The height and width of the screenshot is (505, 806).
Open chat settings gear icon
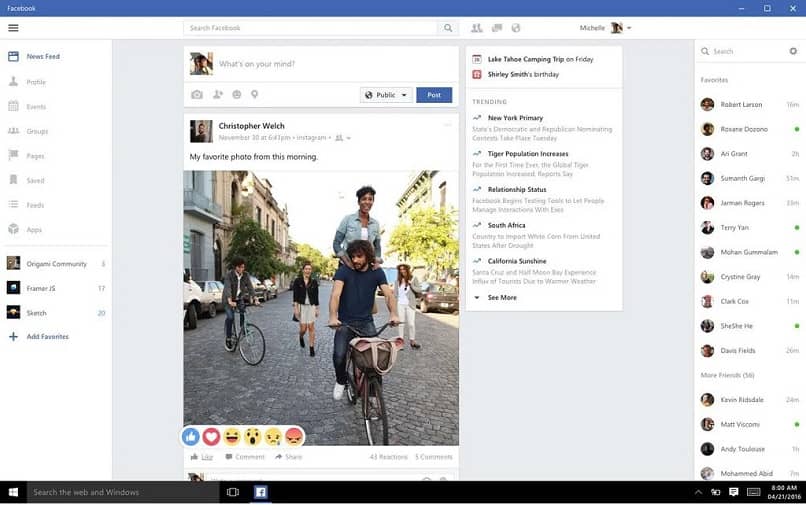click(793, 51)
